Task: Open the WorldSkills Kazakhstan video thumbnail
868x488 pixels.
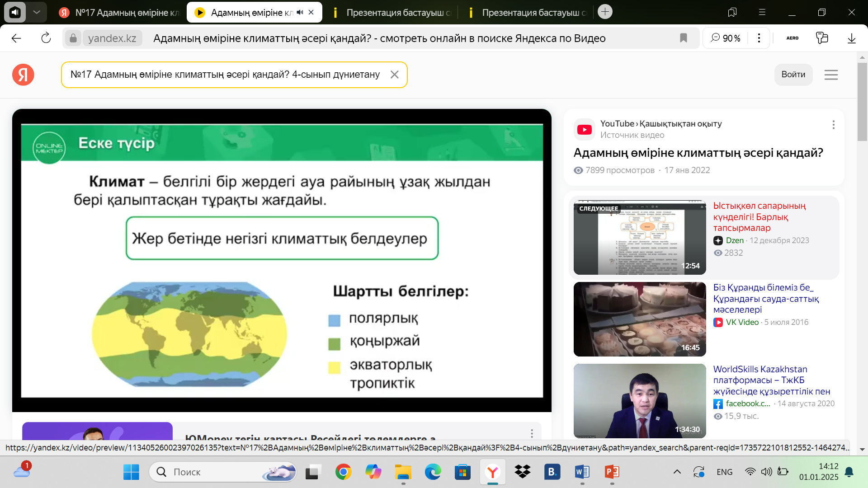Action: point(639,400)
